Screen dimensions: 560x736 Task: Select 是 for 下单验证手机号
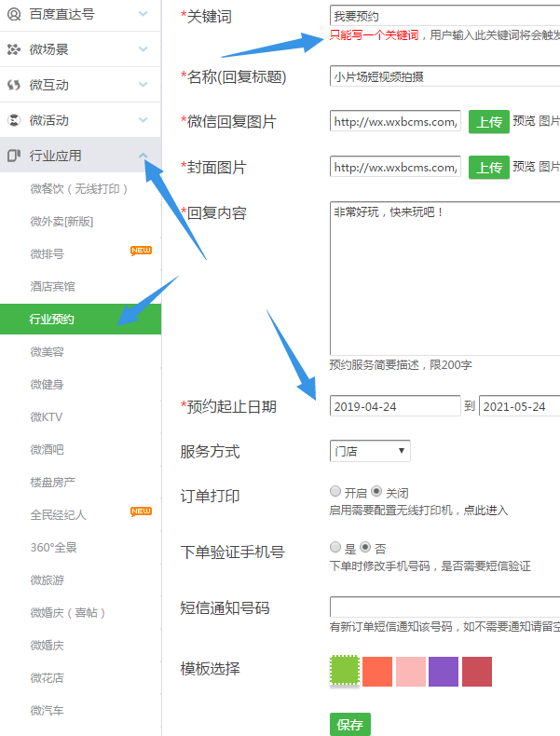[x=335, y=547]
